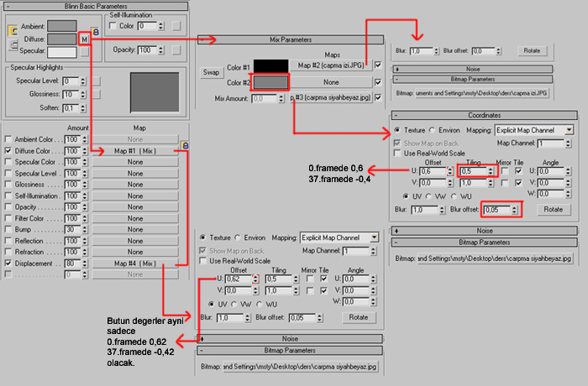
Task: Click the Map #2 (capma izi.JPG) button
Action: 331,65
